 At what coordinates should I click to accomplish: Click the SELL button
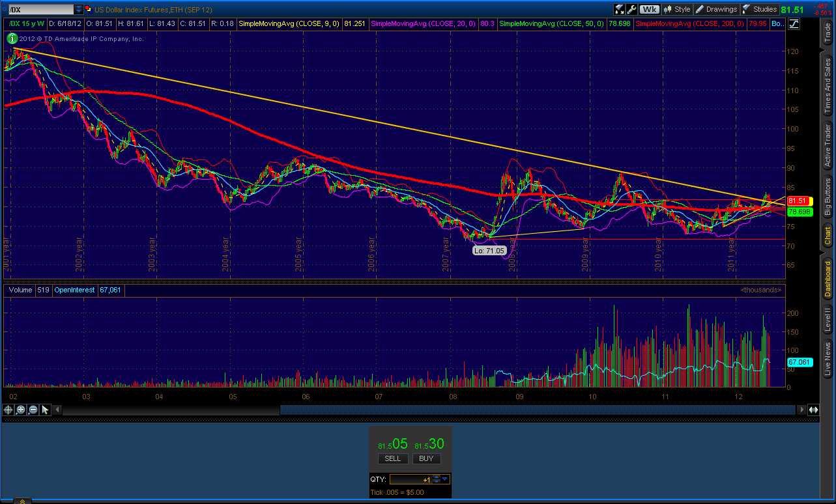click(x=392, y=458)
